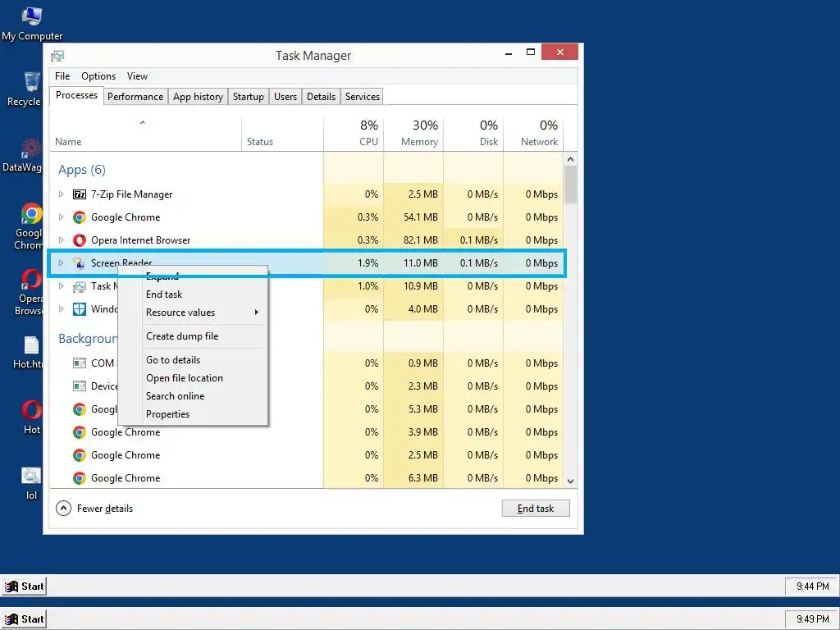The height and width of the screenshot is (630, 840).
Task: Click the process list scroll up arrow
Action: [x=571, y=159]
